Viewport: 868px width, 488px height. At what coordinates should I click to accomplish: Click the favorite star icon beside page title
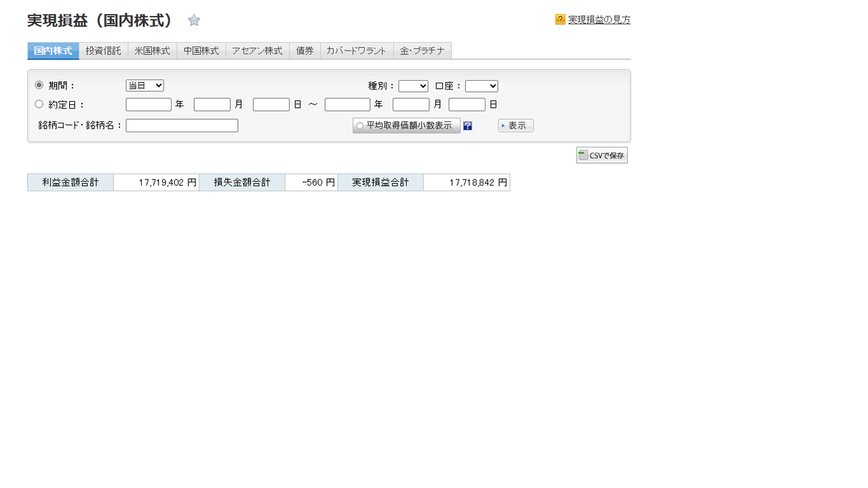(x=194, y=20)
